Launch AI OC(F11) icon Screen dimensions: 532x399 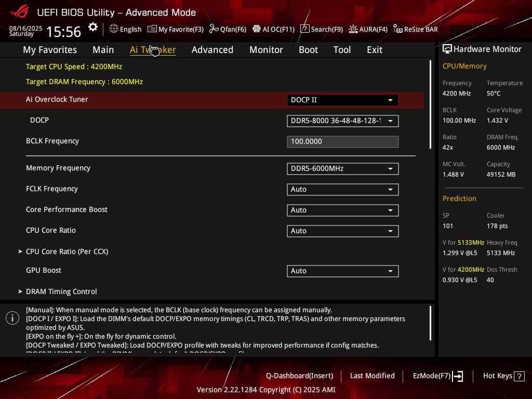257,29
